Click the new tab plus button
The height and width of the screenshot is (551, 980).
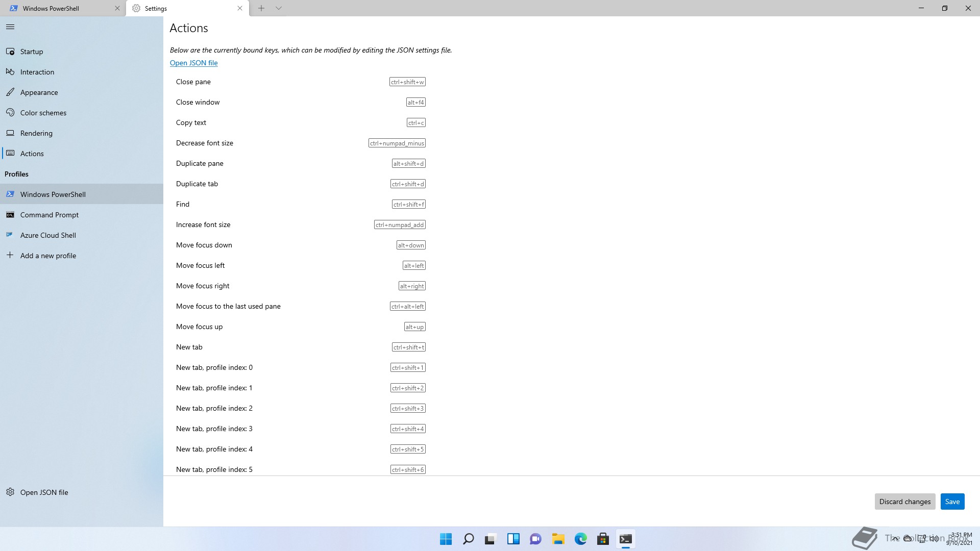[261, 8]
